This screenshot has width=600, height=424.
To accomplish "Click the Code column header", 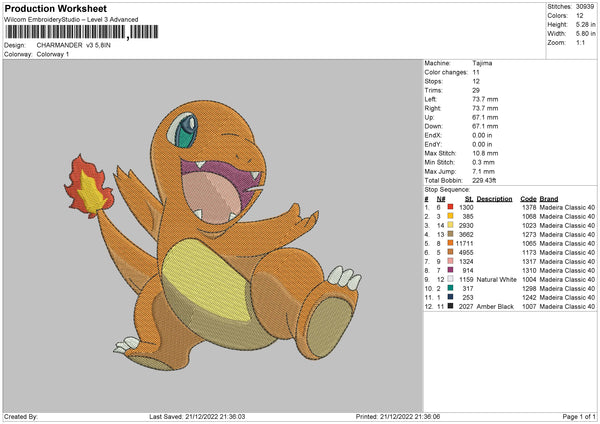I will pyautogui.click(x=528, y=198).
